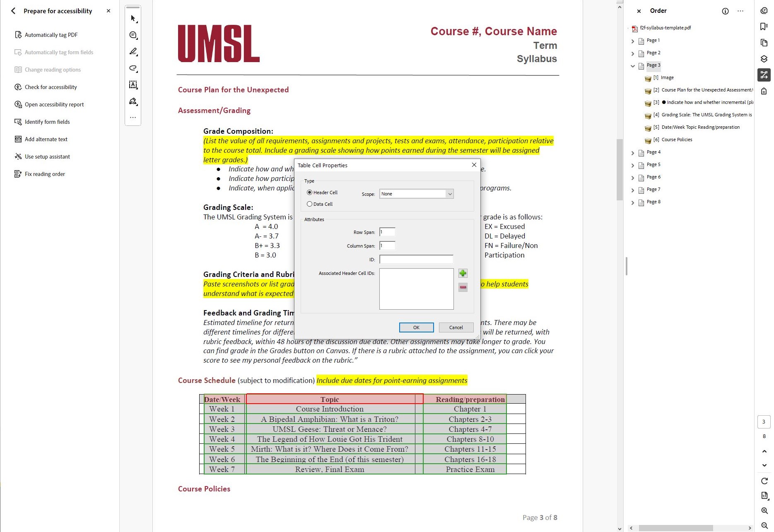Click OK in Table Cell Properties
This screenshot has height=532, width=774.
click(416, 327)
